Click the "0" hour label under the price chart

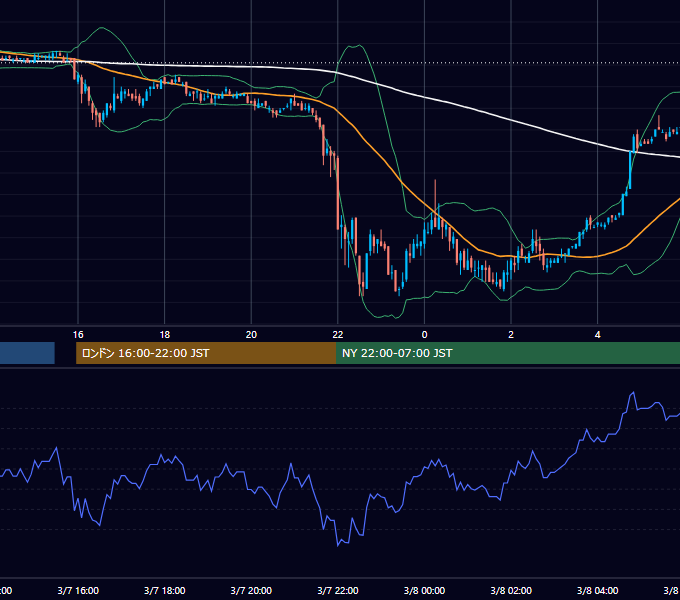(x=425, y=335)
